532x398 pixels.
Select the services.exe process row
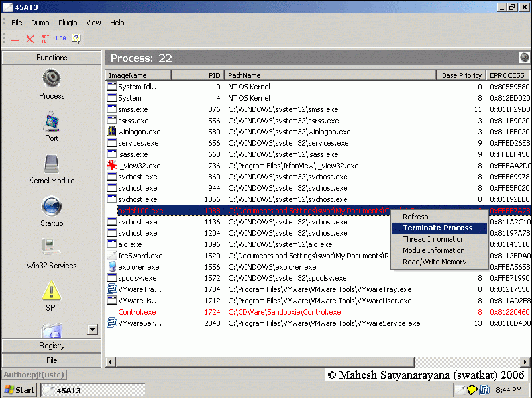[318, 143]
